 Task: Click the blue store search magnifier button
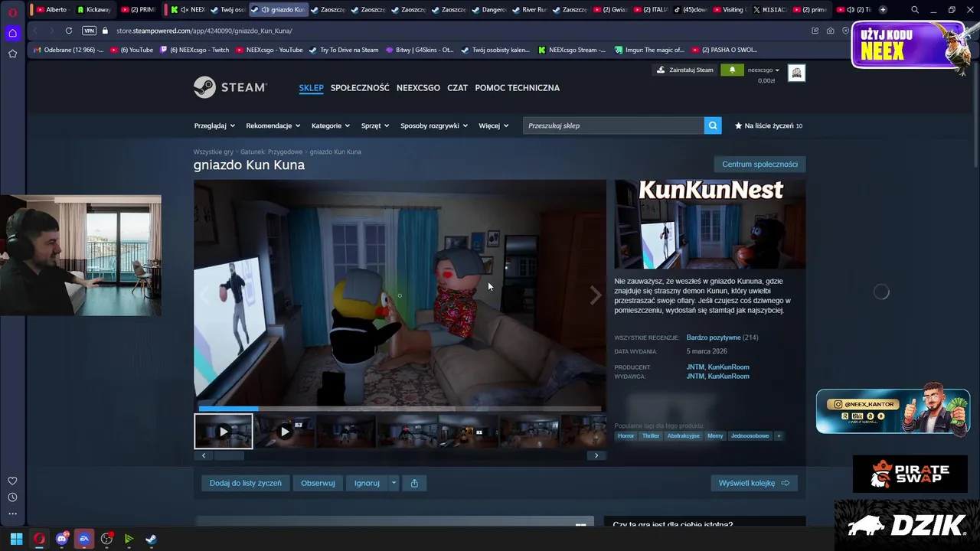(713, 126)
